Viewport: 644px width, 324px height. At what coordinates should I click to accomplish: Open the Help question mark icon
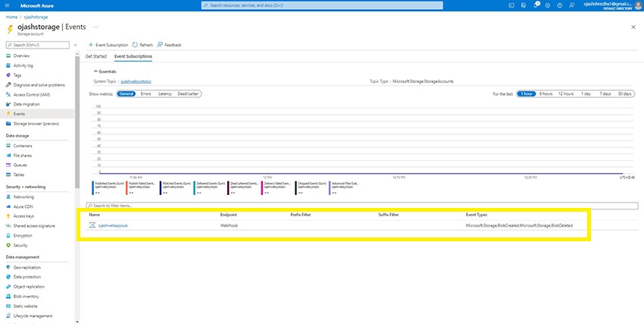pyautogui.click(x=559, y=5)
